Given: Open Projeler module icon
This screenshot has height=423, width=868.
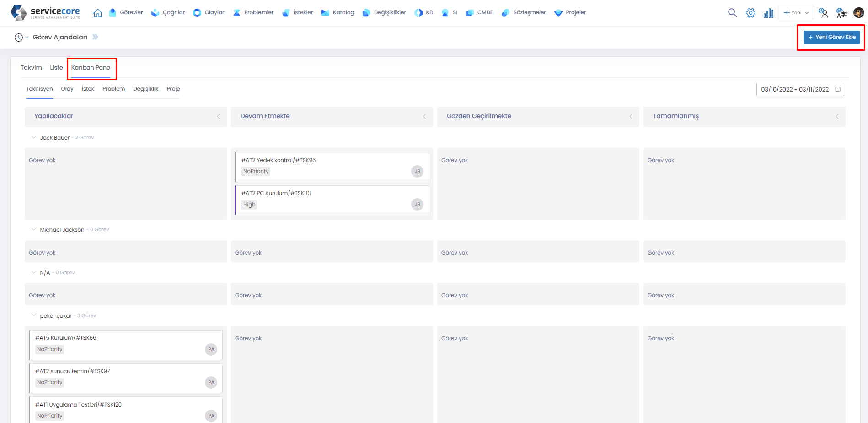Looking at the screenshot, I should point(558,13).
